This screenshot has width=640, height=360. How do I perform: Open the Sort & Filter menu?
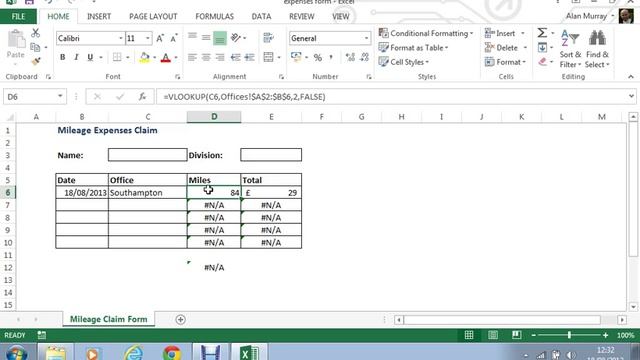click(570, 49)
